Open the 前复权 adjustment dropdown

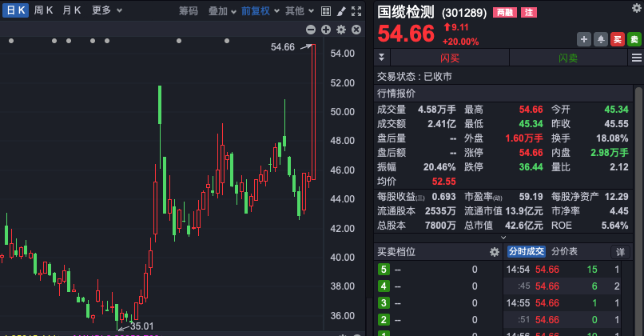[x=261, y=10]
